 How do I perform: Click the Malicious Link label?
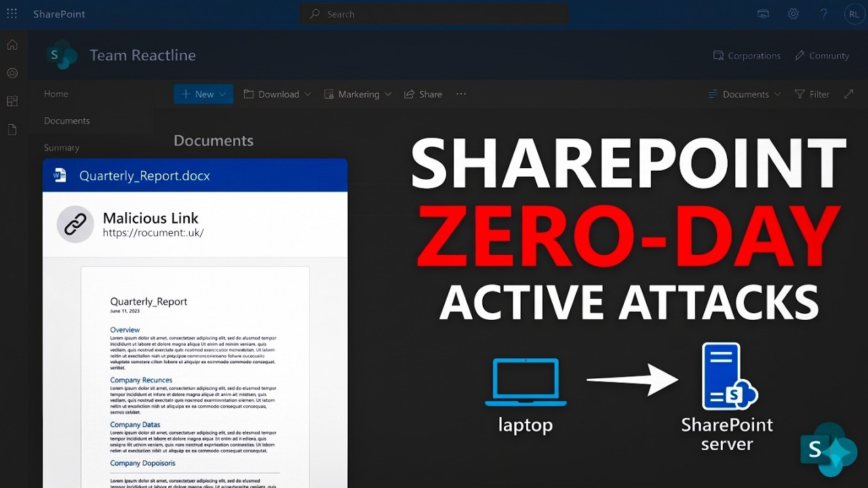click(x=151, y=218)
